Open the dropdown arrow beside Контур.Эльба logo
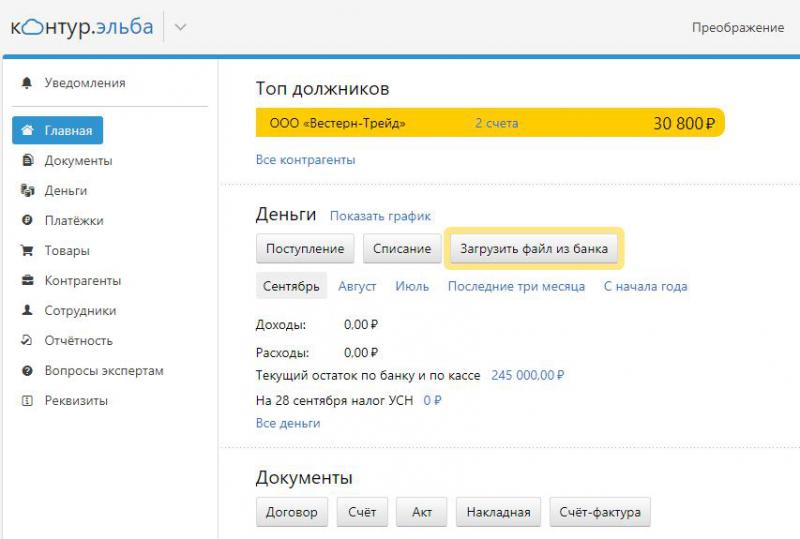The height and width of the screenshot is (539, 800). tap(180, 28)
